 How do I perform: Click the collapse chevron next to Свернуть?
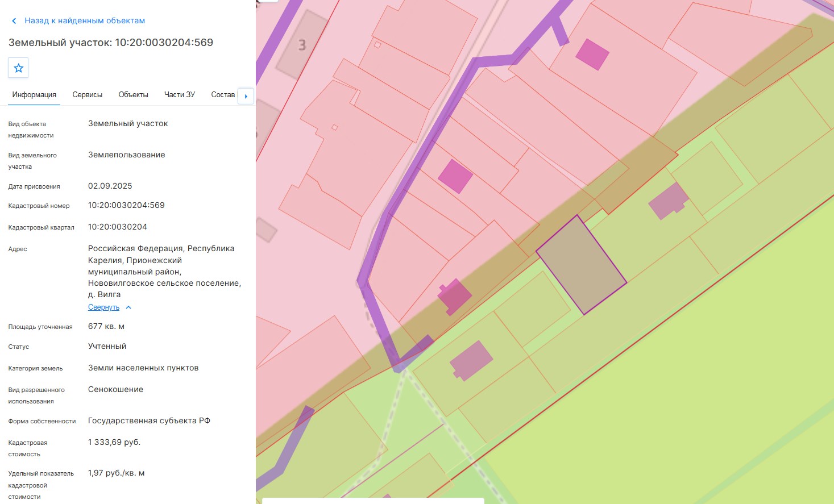coord(128,307)
